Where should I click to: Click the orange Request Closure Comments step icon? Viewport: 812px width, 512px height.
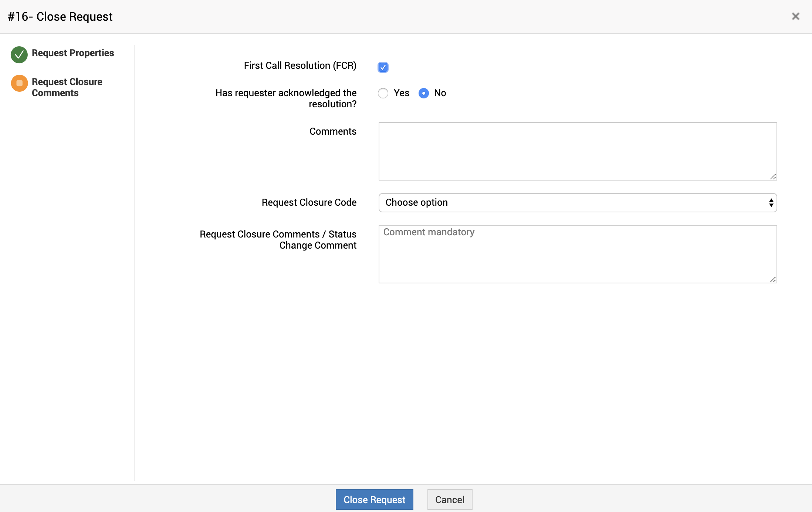pyautogui.click(x=19, y=83)
